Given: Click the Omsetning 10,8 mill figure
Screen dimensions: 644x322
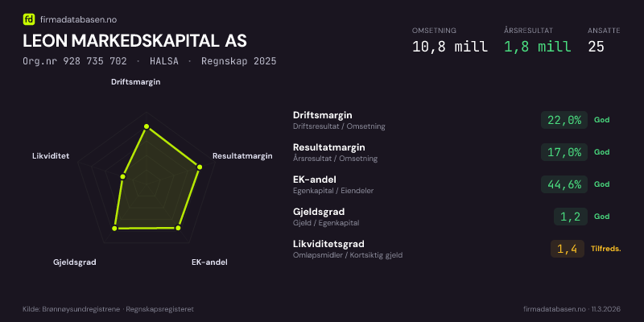Looking at the screenshot, I should coord(449,47).
